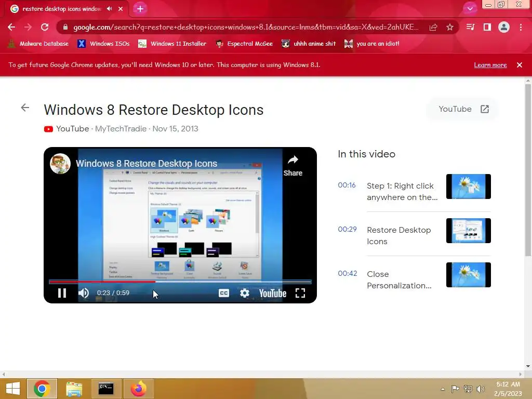Reload the page with the refresh icon
Screen dimensions: 532x399
click(45, 27)
